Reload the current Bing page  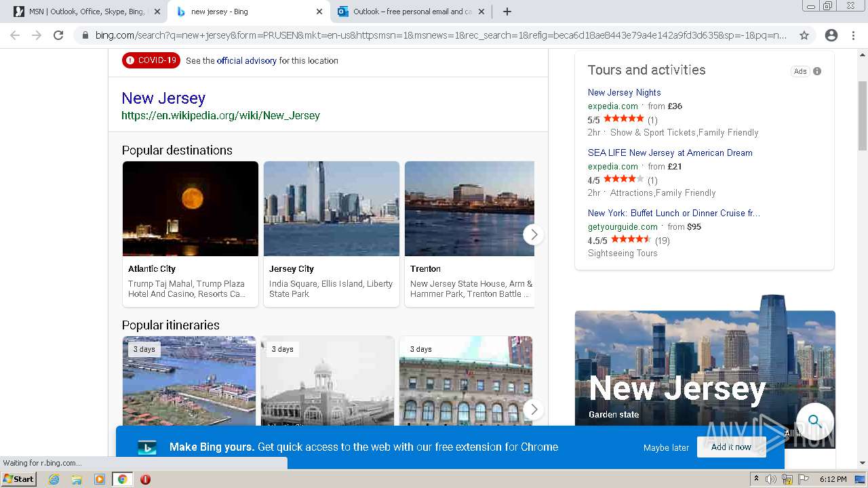[x=58, y=35]
